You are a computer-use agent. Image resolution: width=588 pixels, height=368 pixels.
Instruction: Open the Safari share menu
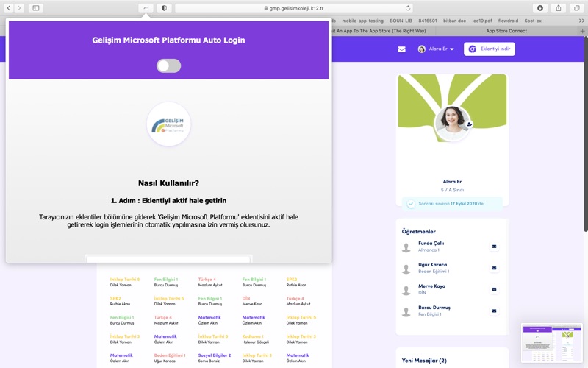point(559,7)
